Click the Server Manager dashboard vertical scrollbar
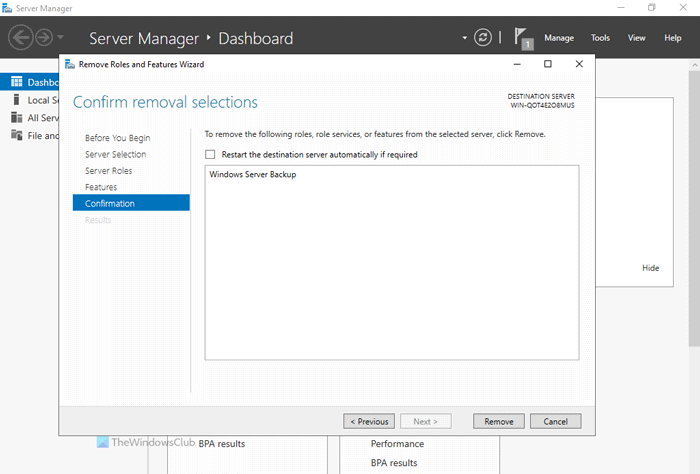 pos(694,208)
